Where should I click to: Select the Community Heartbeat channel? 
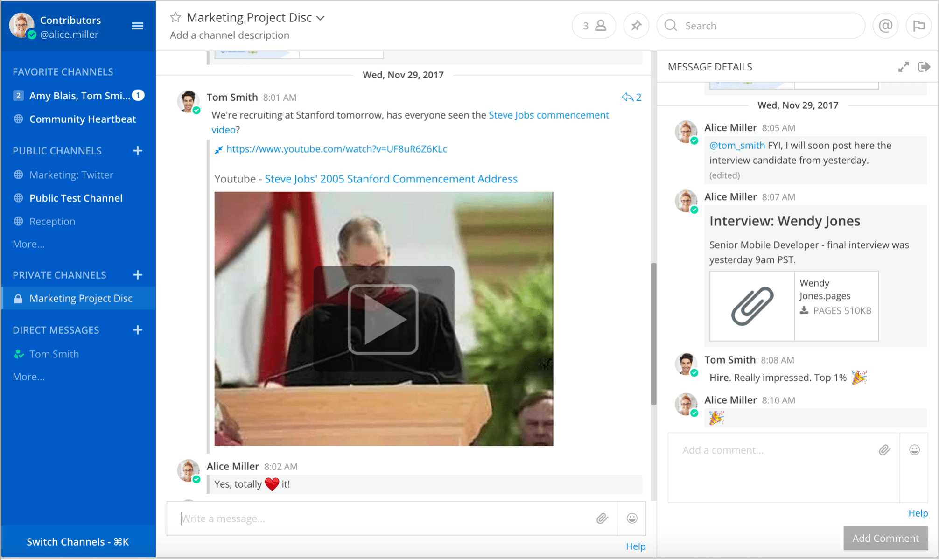pos(83,119)
